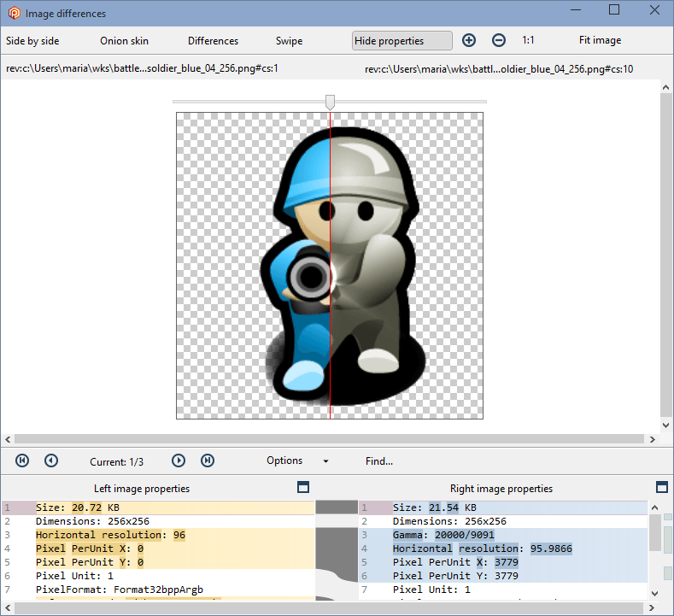Click the zoom out minus icon
The image size is (674, 616).
(x=499, y=40)
